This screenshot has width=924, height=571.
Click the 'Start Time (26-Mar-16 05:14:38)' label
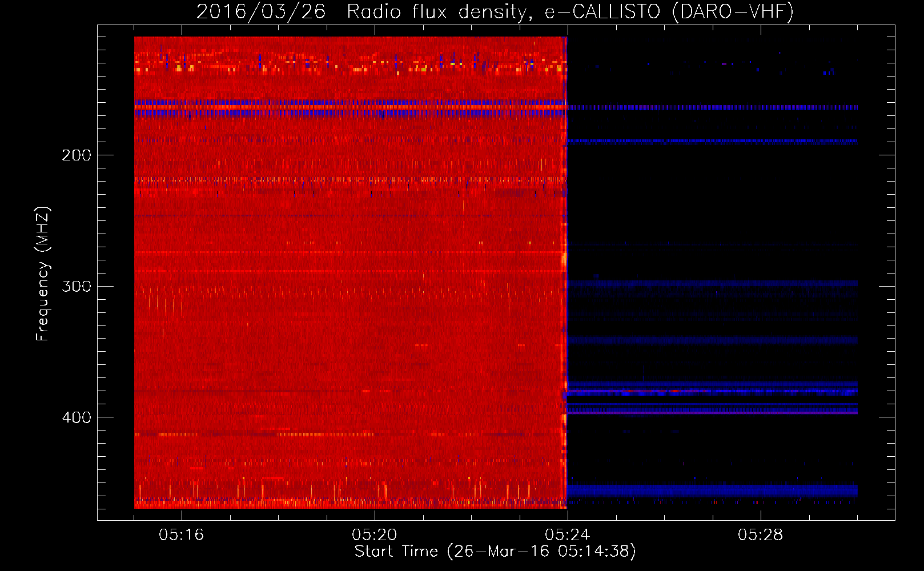click(495, 552)
